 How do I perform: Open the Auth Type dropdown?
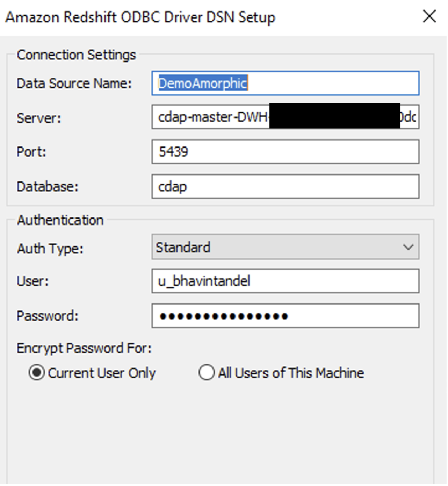coord(286,247)
